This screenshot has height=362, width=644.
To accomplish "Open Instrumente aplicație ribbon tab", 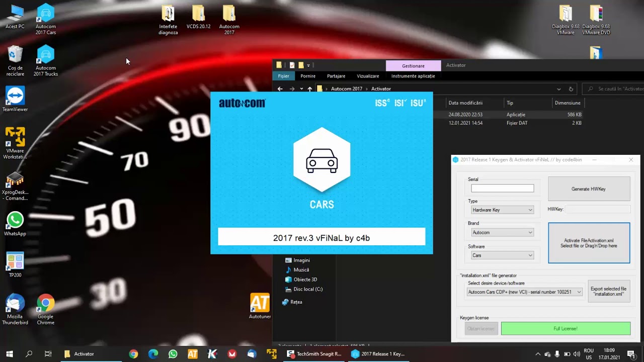I will coord(413,76).
